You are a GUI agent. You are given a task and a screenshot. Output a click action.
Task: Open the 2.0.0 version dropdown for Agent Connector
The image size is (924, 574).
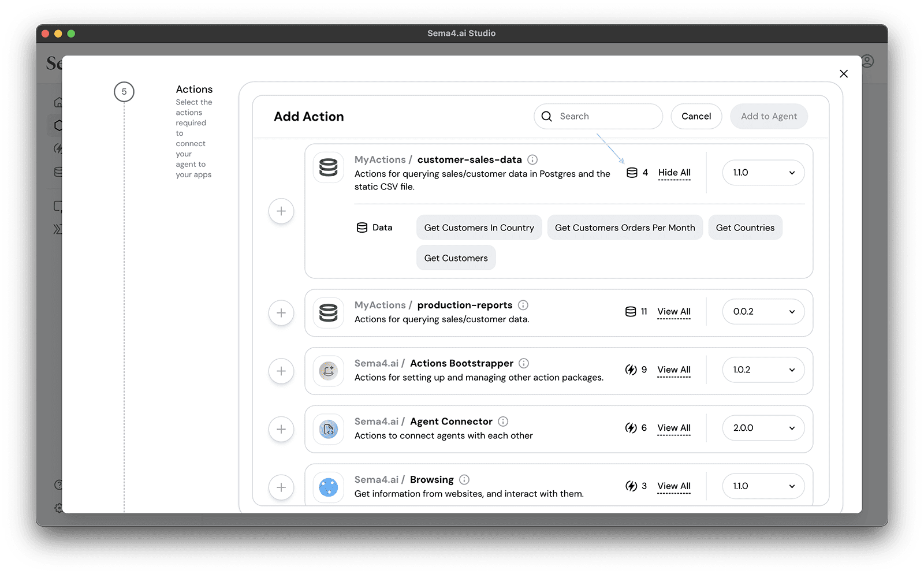(x=763, y=427)
